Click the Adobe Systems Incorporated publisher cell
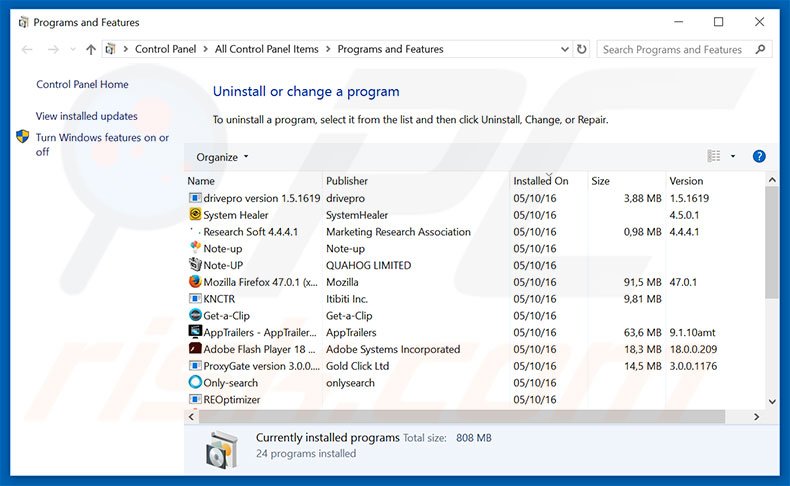Screen dimensions: 790x486 click(x=393, y=349)
